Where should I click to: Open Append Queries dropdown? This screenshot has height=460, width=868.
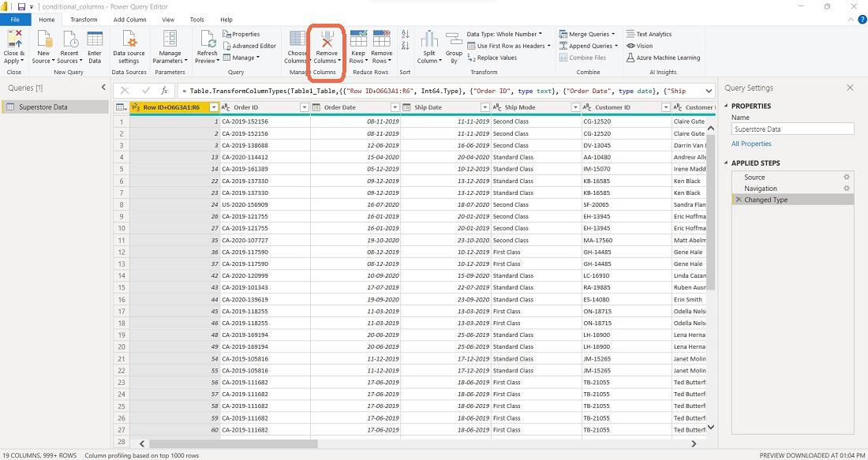pyautogui.click(x=588, y=46)
